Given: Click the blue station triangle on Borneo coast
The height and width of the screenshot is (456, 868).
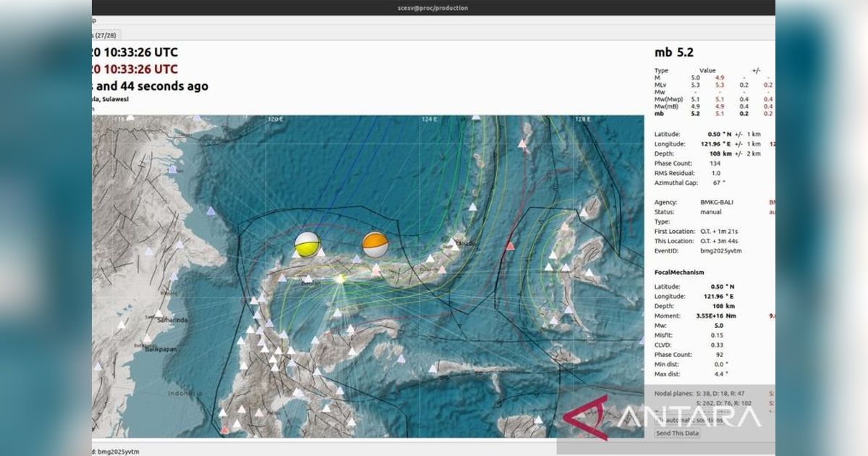Looking at the screenshot, I should pos(210,211).
